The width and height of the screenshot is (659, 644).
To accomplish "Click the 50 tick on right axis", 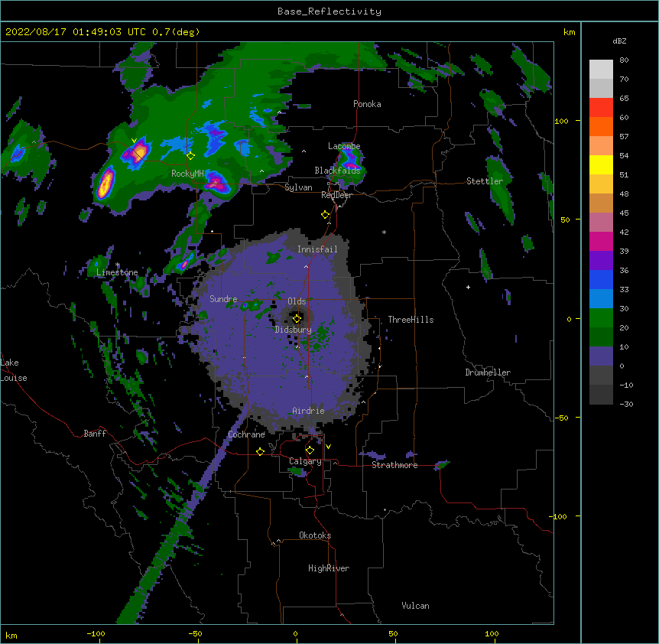I will tap(565, 220).
